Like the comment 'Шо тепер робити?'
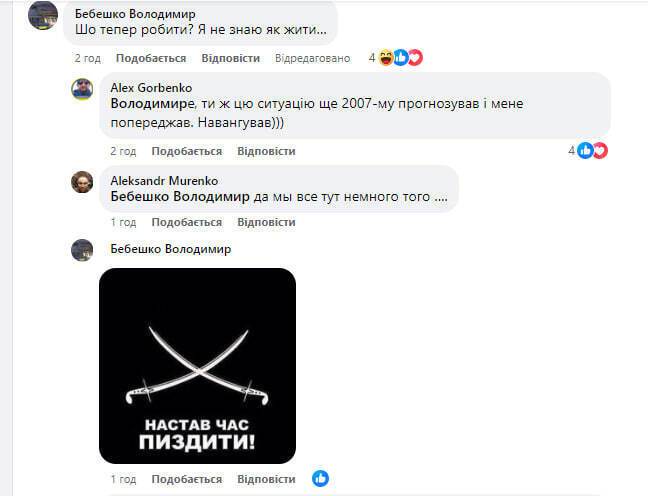Viewport: 648px width, 496px height. 151,58
